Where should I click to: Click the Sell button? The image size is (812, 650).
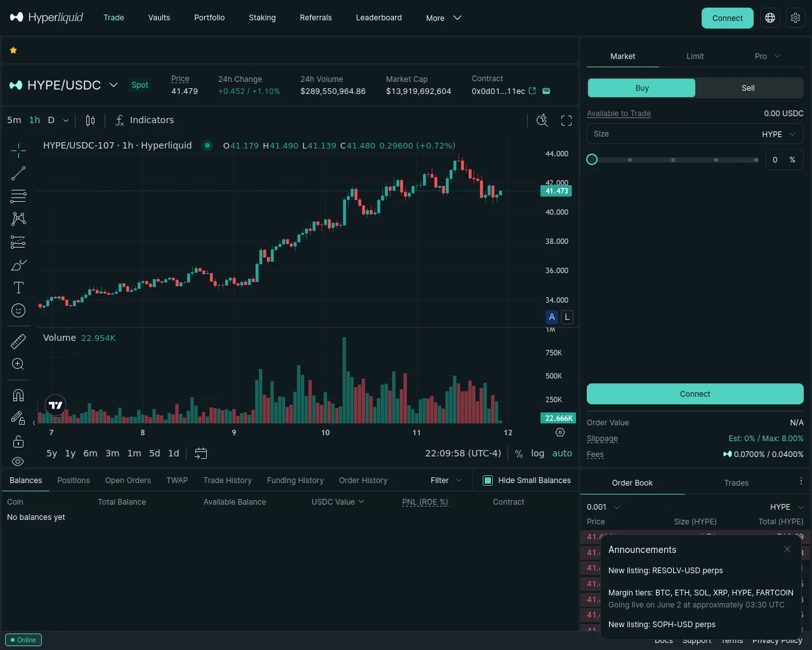[749, 88]
